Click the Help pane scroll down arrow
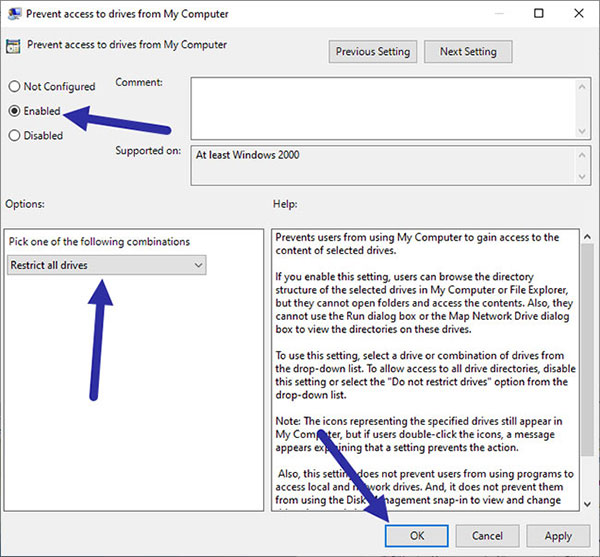The image size is (600, 557). [587, 504]
